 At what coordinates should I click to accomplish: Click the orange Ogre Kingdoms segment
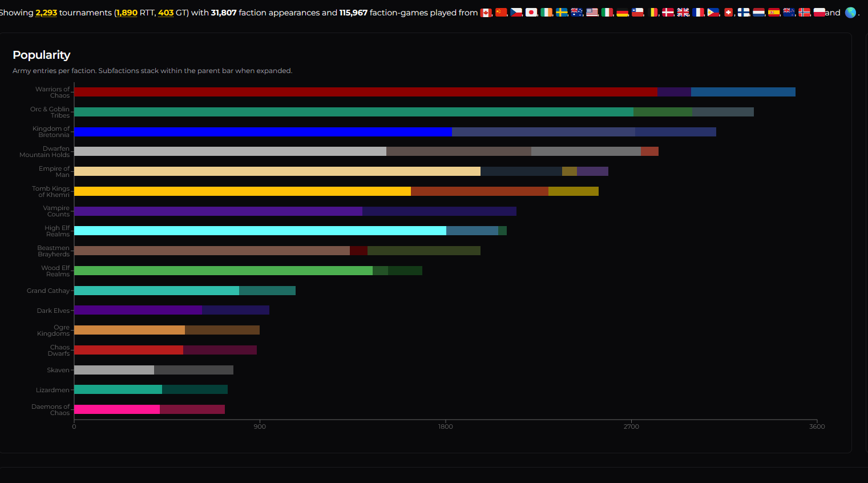(130, 330)
